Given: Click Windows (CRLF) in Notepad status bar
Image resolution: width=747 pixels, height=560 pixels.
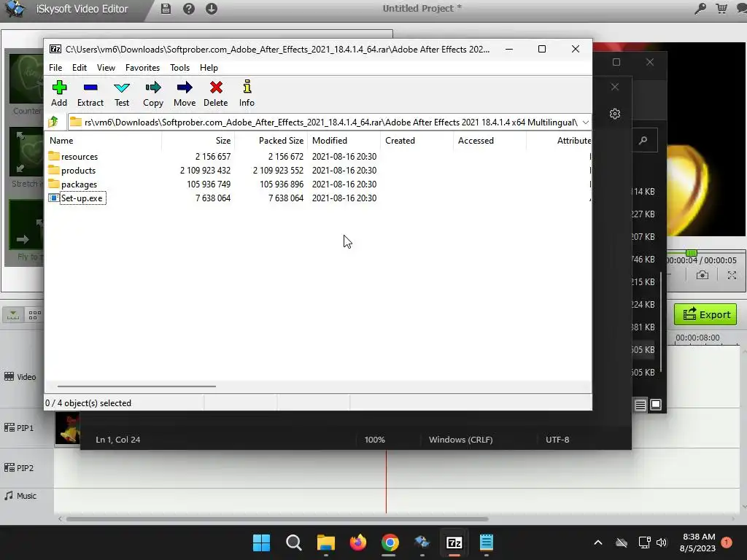Looking at the screenshot, I should (x=461, y=440).
